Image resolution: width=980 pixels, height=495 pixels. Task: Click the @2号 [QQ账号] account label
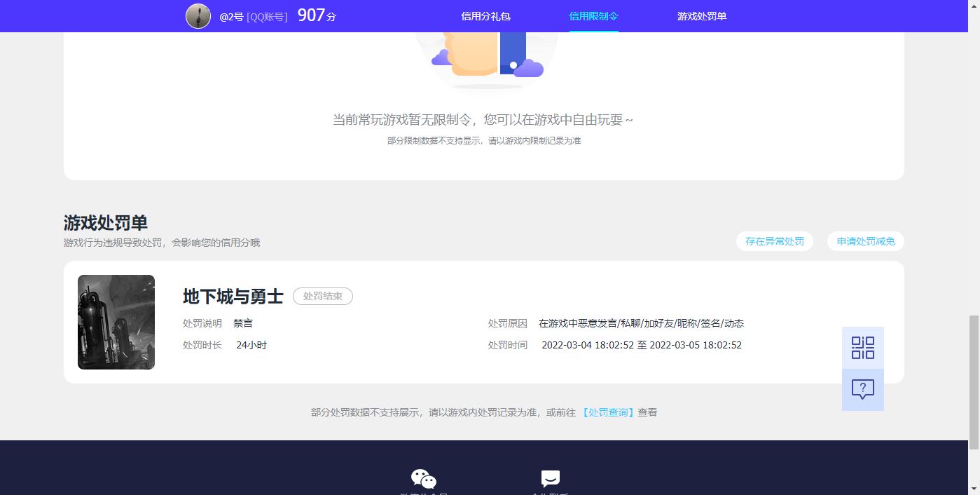(x=254, y=16)
